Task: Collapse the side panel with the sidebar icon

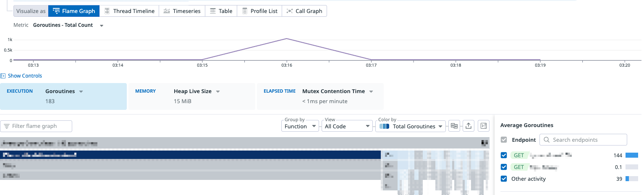Action: pyautogui.click(x=484, y=125)
